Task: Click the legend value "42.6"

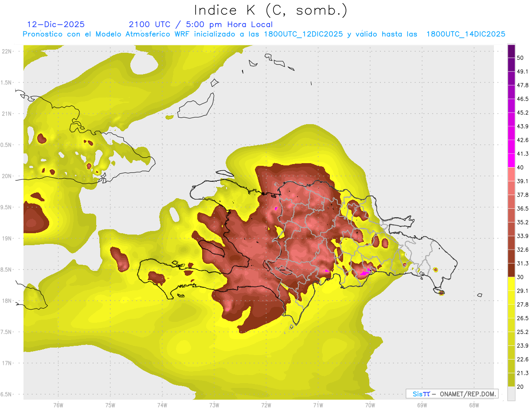Action: [x=523, y=140]
